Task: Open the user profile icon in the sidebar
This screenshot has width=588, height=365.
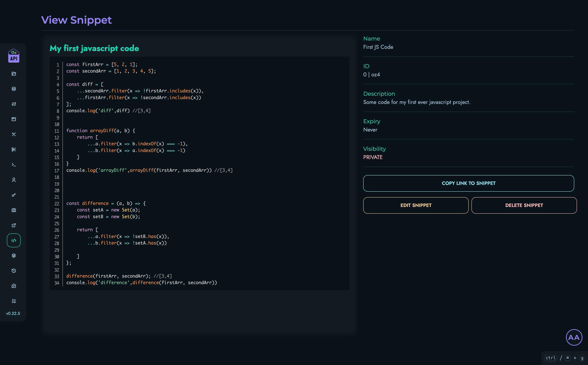Action: pyautogui.click(x=14, y=180)
